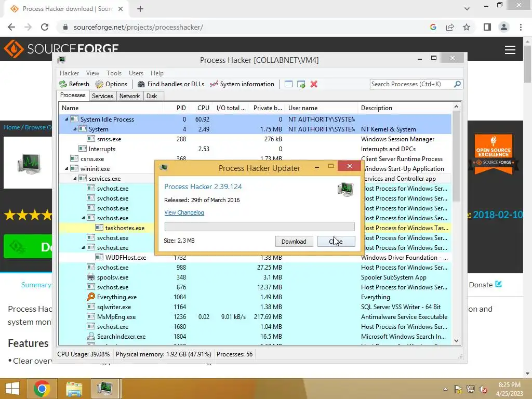Image resolution: width=532 pixels, height=399 pixels.
Task: Bookmark this page with star icon
Action: click(467, 27)
